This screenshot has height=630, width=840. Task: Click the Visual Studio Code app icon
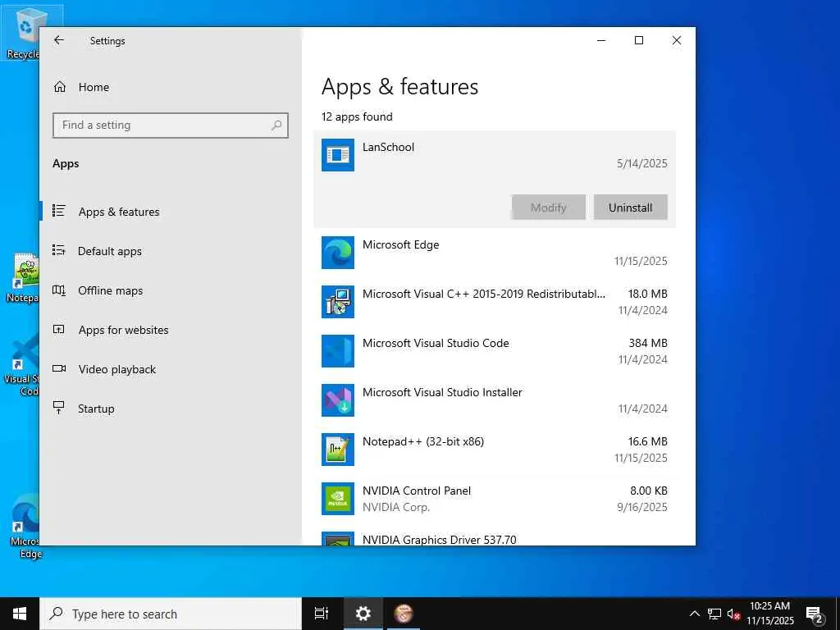pyautogui.click(x=337, y=351)
